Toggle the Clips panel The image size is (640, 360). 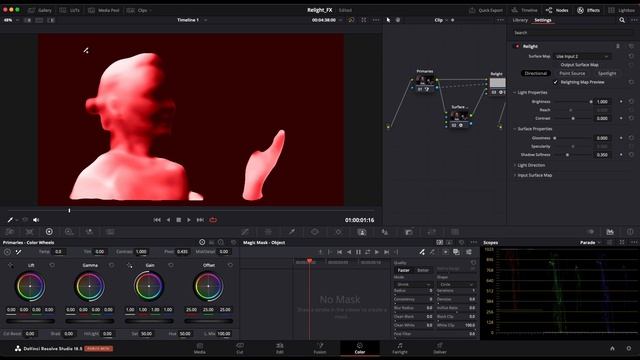click(x=138, y=10)
